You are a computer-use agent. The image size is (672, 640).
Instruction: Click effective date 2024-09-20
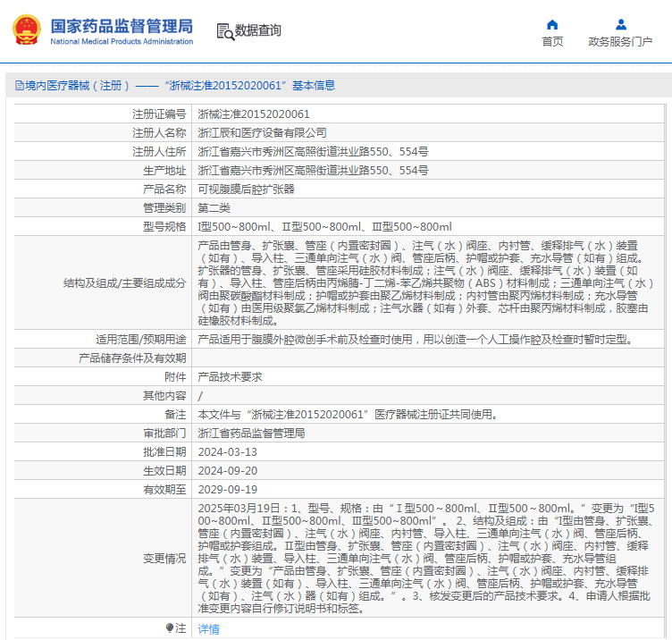pyautogui.click(x=228, y=471)
